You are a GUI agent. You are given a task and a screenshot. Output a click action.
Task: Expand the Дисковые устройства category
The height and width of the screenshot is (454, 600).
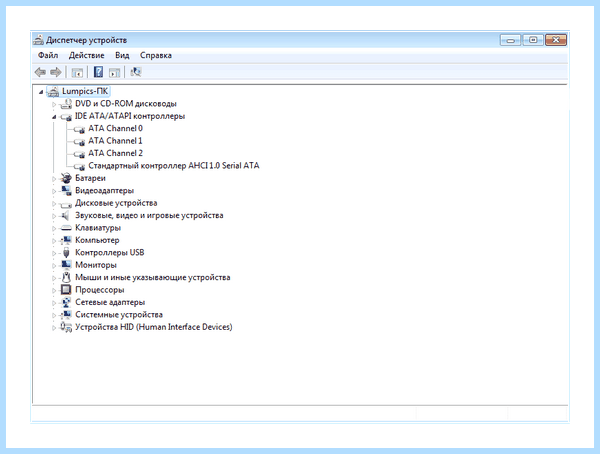[x=54, y=204]
